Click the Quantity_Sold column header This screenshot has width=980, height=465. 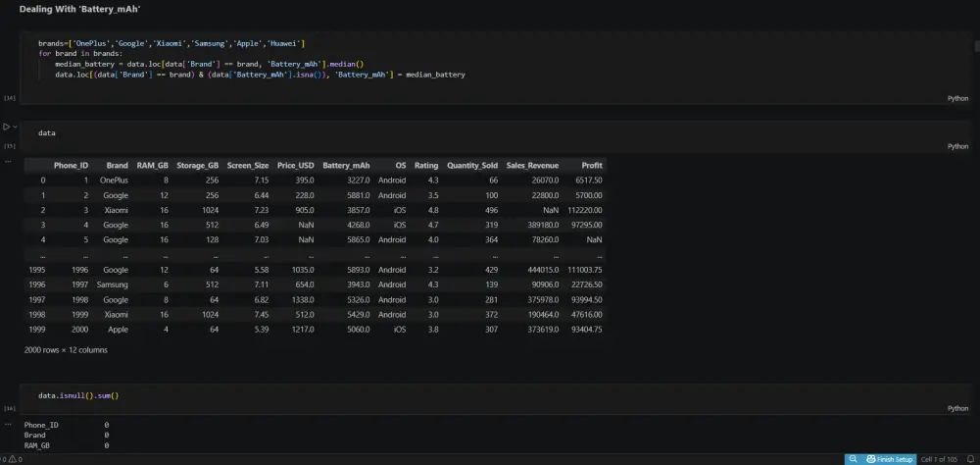[x=472, y=165]
